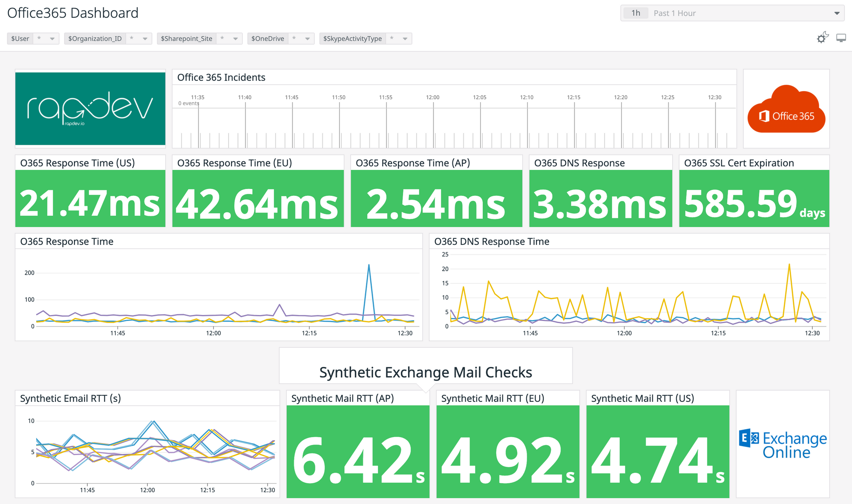Click the Office 365 cloud logo
The image size is (852, 504).
coord(786,109)
